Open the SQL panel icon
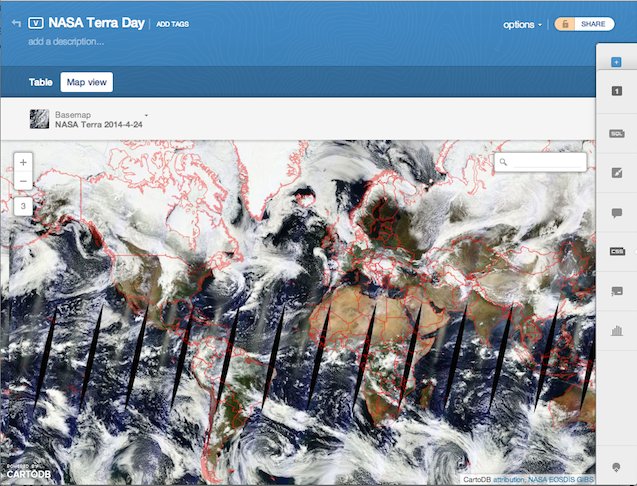 point(616,134)
